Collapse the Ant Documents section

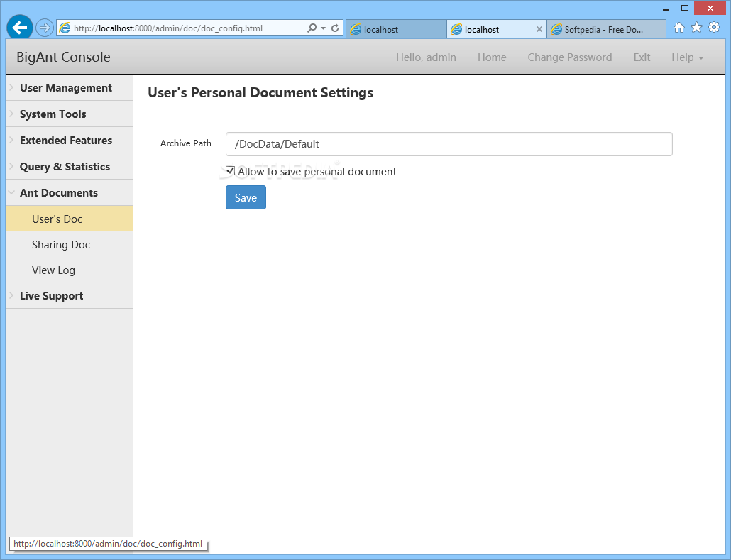point(70,192)
